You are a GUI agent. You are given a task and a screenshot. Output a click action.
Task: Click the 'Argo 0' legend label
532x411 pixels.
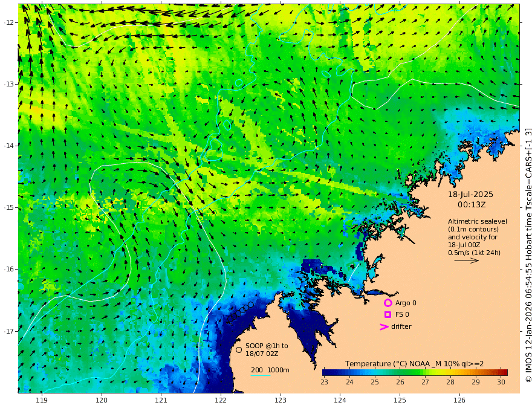pos(406,303)
